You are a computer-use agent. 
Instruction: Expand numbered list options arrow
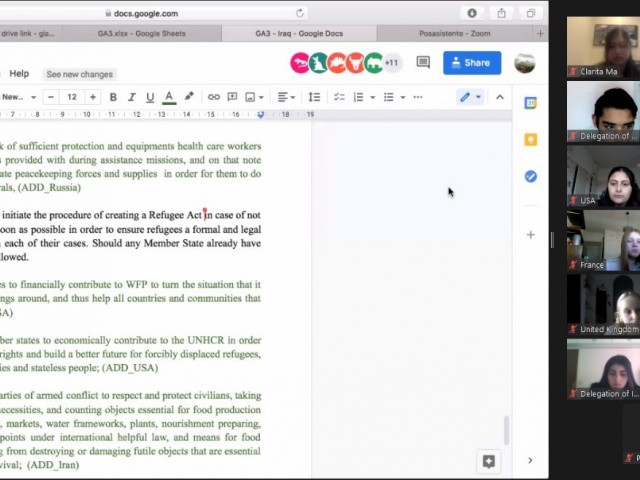(372, 98)
